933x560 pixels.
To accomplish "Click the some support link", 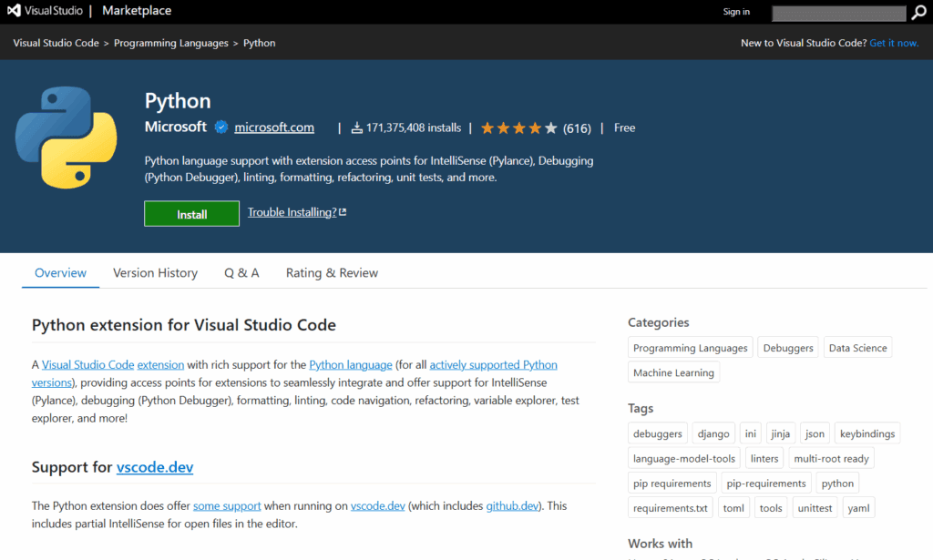I will 227,506.
